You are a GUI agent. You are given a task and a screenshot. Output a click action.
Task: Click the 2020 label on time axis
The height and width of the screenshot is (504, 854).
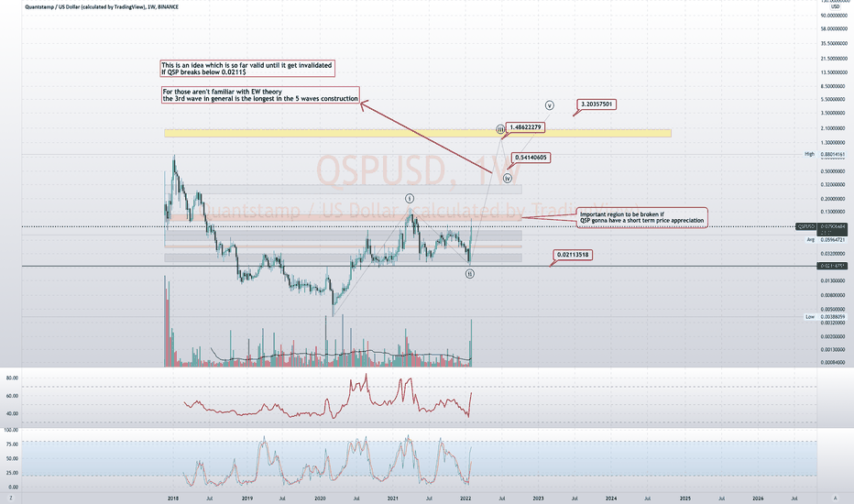[321, 498]
